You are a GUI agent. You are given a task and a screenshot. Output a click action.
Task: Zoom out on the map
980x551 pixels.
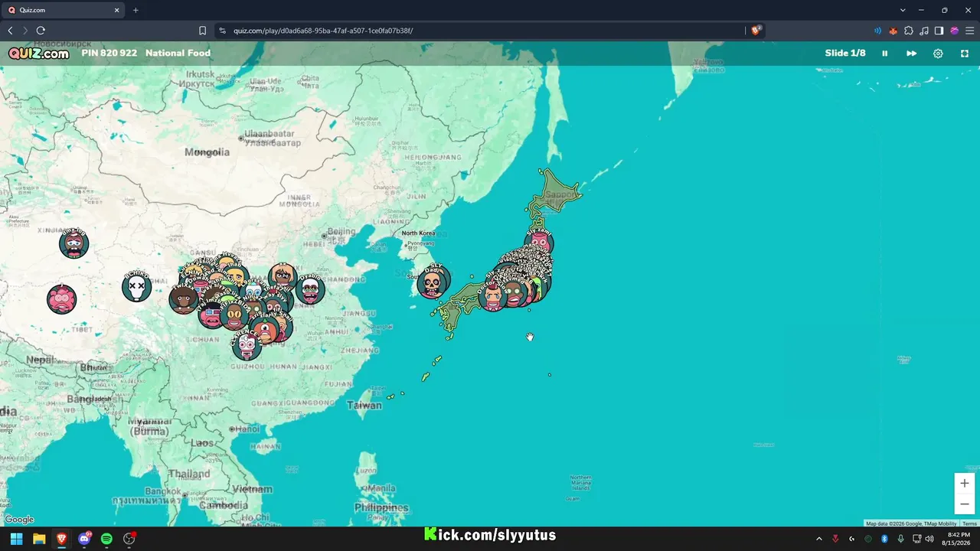tap(965, 504)
